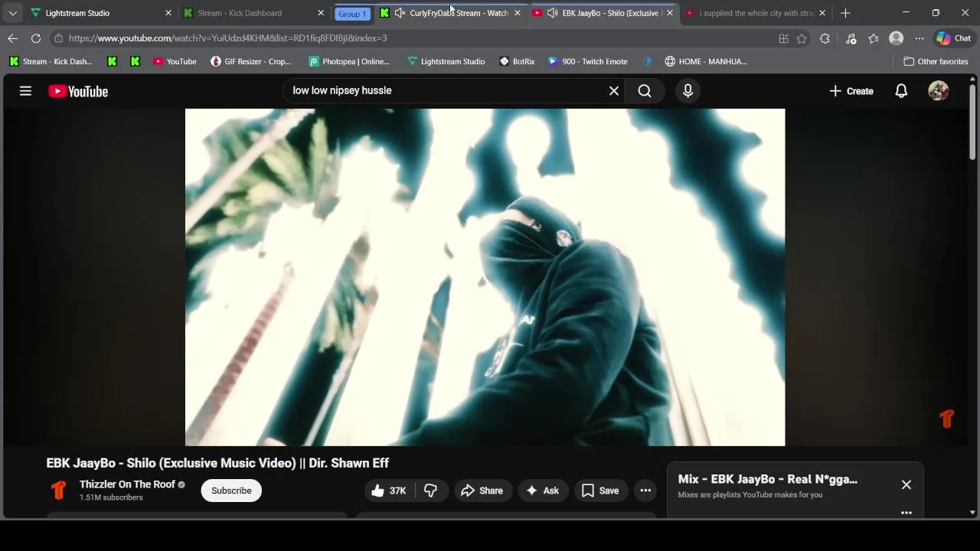Click the 1.51M subscribers text
The height and width of the screenshot is (551, 980).
(x=111, y=497)
